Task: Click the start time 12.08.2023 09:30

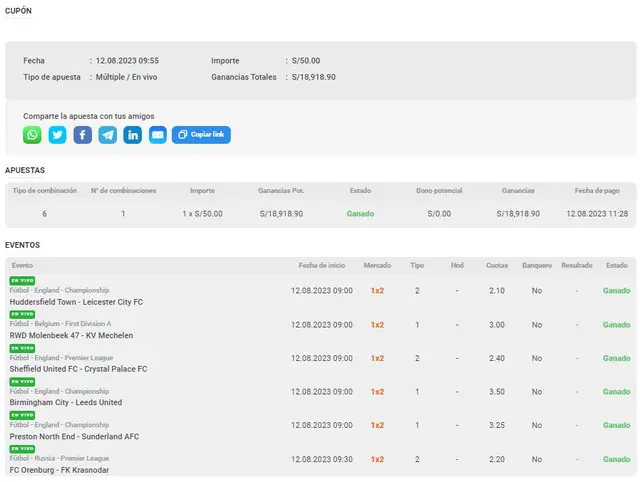Action: tap(322, 460)
